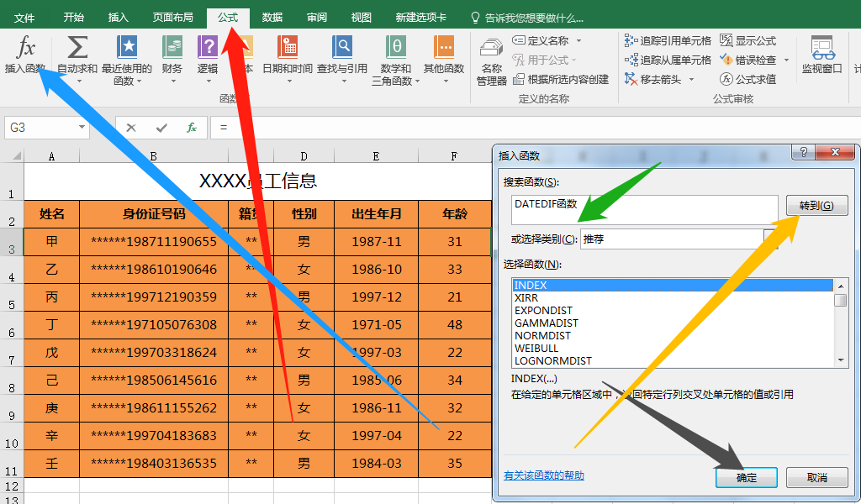
Task: Open the Name Manager
Action: 491,60
